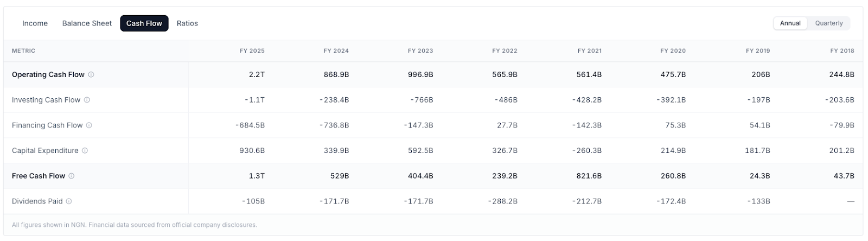Viewport: 868px width, 241px height.
Task: Select the Free Cash Flow row label
Action: 39,176
